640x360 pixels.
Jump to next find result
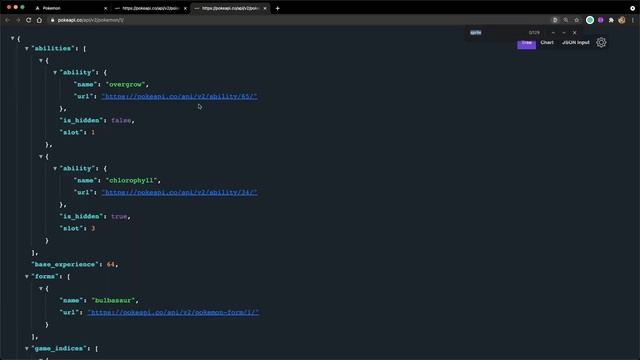tap(564, 33)
